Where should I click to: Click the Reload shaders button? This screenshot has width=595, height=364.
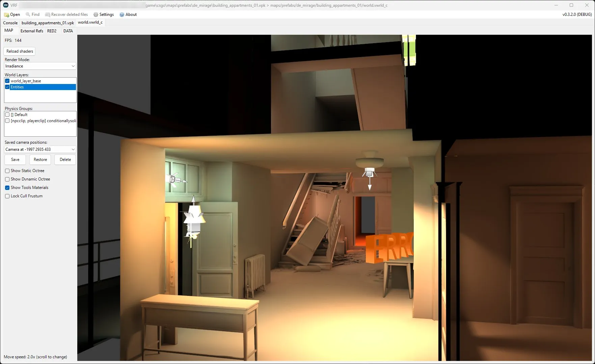(20, 51)
